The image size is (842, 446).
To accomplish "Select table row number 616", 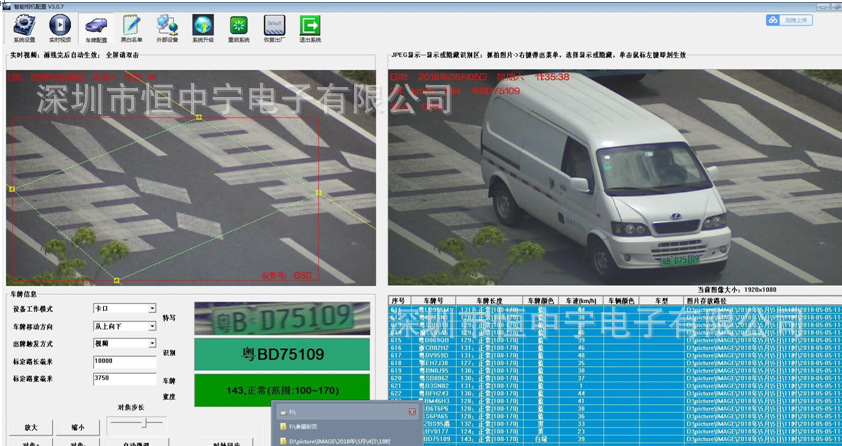I will (615, 348).
